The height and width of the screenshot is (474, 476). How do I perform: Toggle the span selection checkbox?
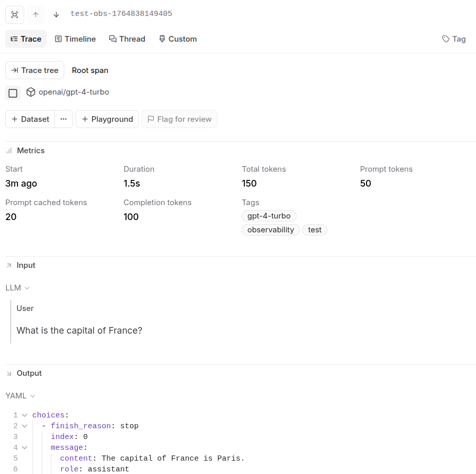13,93
